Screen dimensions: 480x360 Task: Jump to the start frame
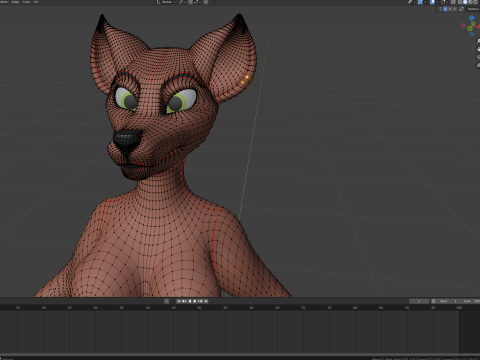[179, 301]
